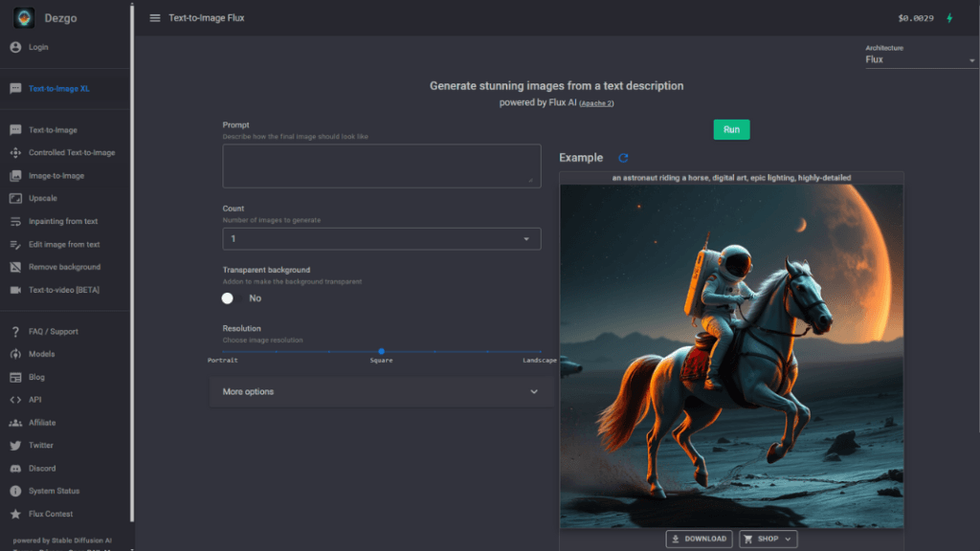
Task: Click the green lightning bolt icon
Action: tap(949, 18)
